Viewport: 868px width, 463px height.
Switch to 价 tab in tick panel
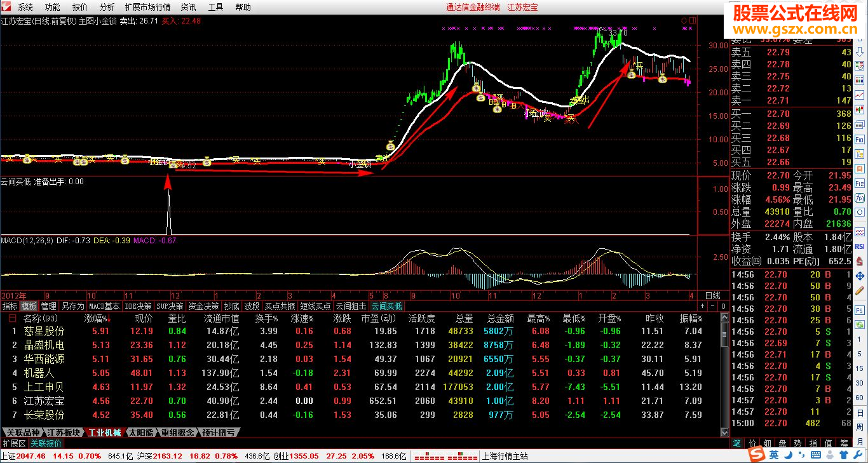click(752, 443)
